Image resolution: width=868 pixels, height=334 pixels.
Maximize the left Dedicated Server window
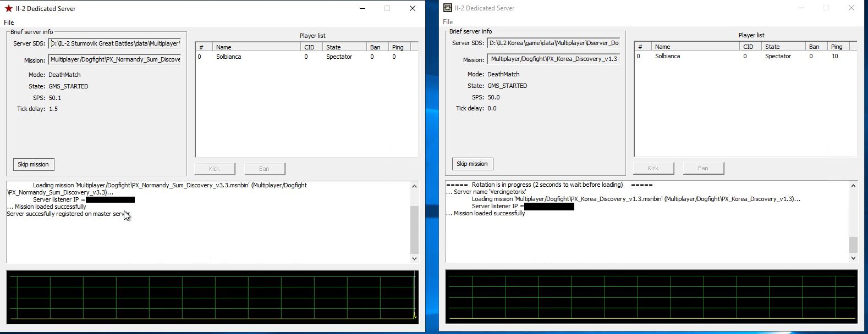tap(387, 8)
